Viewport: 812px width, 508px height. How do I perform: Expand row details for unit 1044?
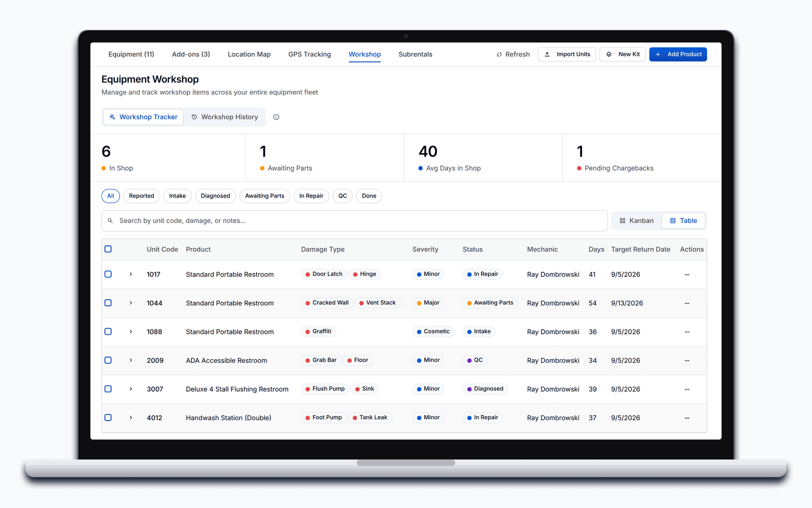[131, 303]
